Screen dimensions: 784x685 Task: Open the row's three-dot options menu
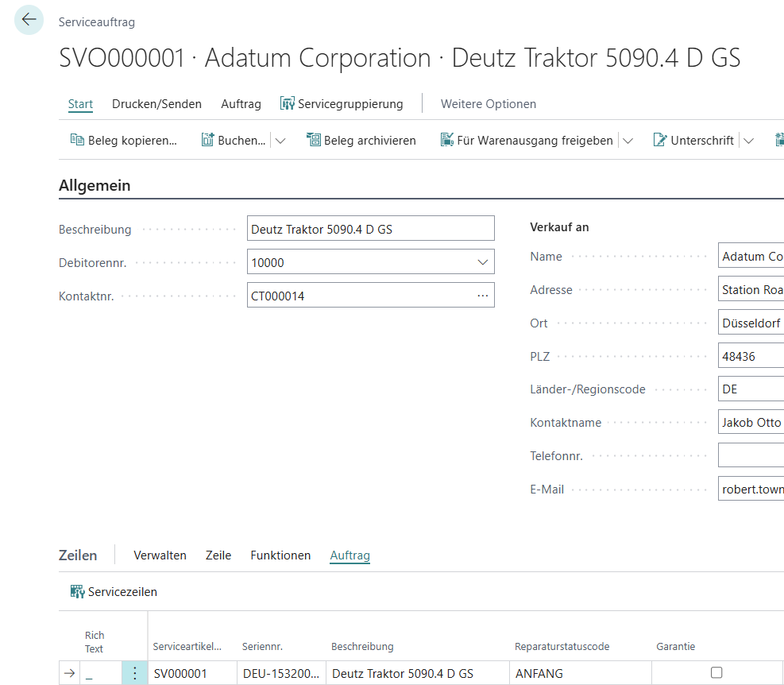tap(134, 673)
